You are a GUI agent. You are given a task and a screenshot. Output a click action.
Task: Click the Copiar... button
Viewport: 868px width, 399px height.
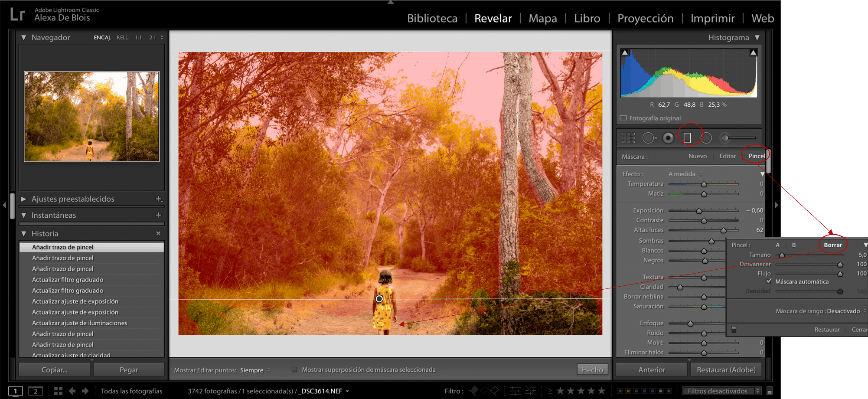(54, 370)
